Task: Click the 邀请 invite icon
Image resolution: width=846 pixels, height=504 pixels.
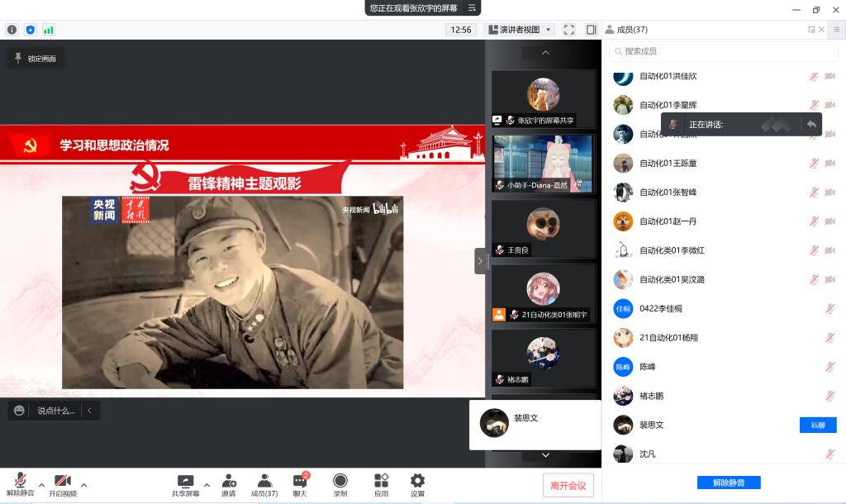Action: (x=229, y=484)
